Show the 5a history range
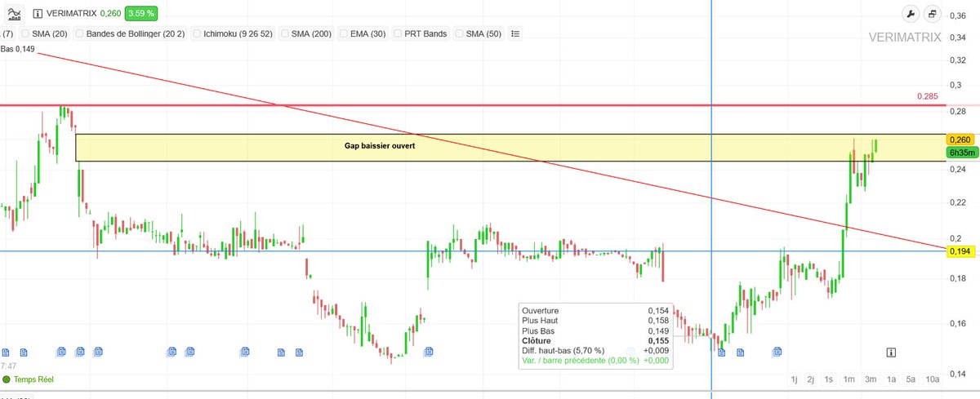 pyautogui.click(x=911, y=379)
